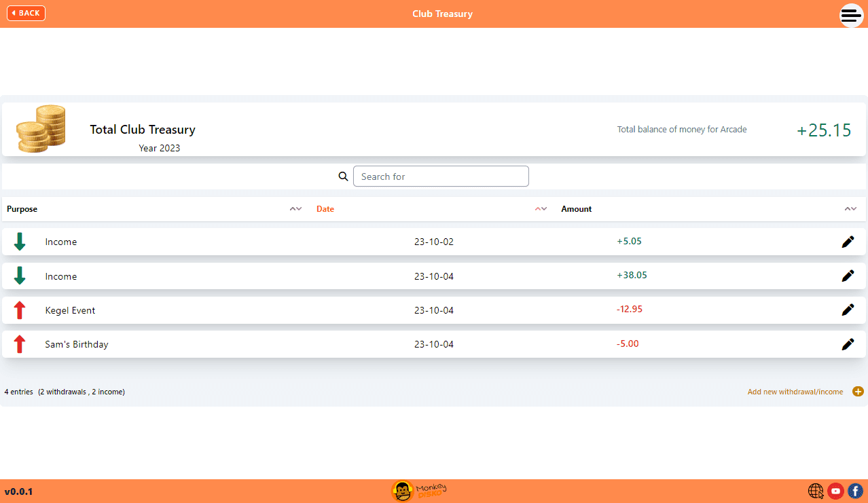
Task: Click the globe language icon
Action: [x=816, y=491]
